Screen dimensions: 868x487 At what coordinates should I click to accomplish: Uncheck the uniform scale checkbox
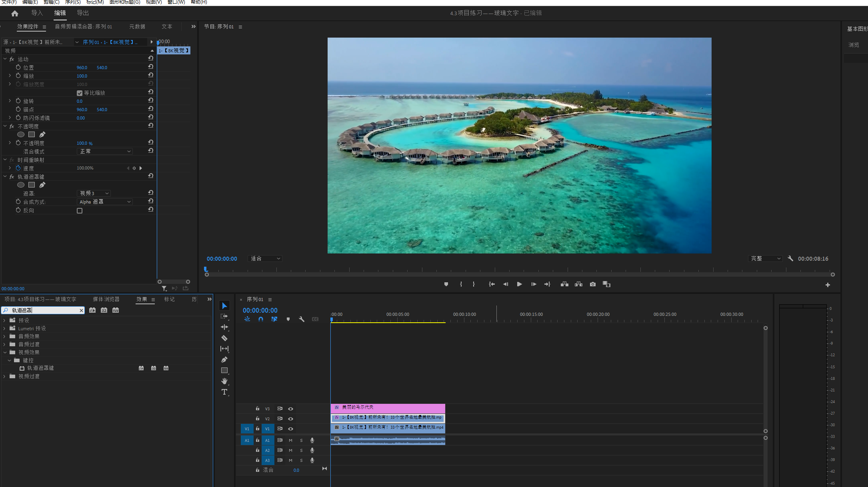(80, 93)
